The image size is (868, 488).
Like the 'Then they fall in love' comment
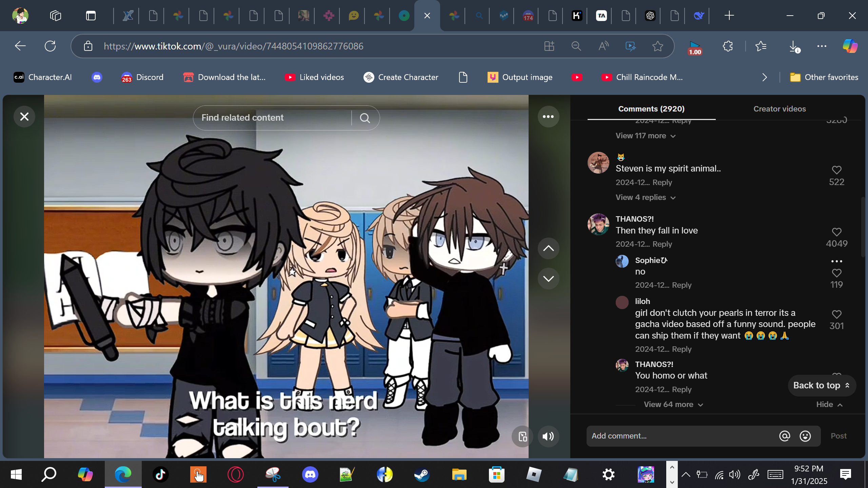836,232
